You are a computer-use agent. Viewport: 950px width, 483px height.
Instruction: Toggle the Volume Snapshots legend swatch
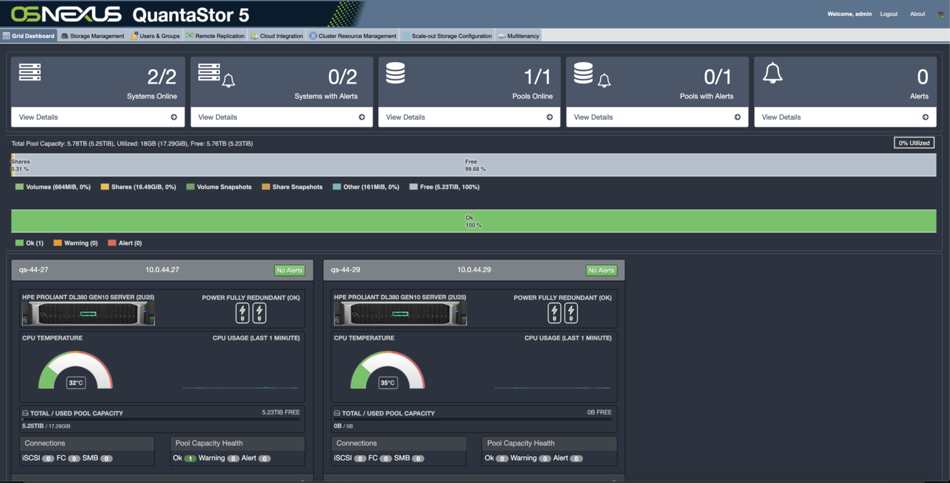(190, 187)
